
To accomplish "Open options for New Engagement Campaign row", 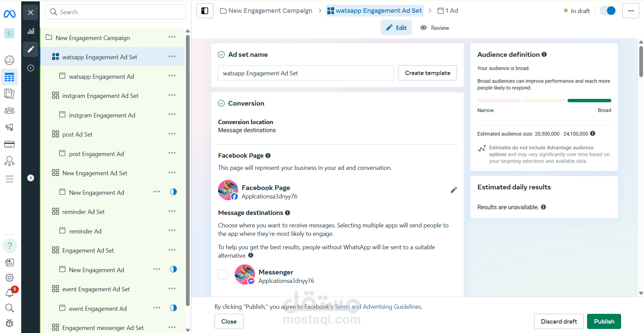I will [x=172, y=37].
